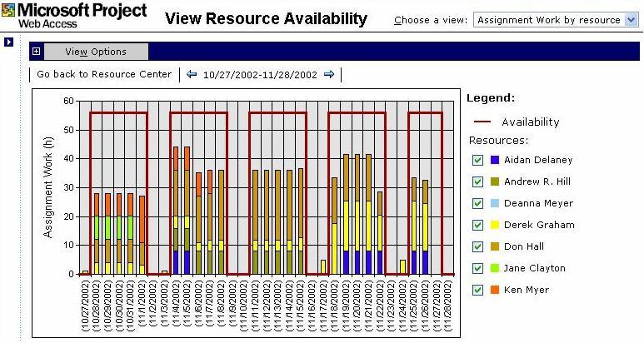The height and width of the screenshot is (343, 644).
Task: Go to previous date range arrow
Action: click(x=192, y=74)
